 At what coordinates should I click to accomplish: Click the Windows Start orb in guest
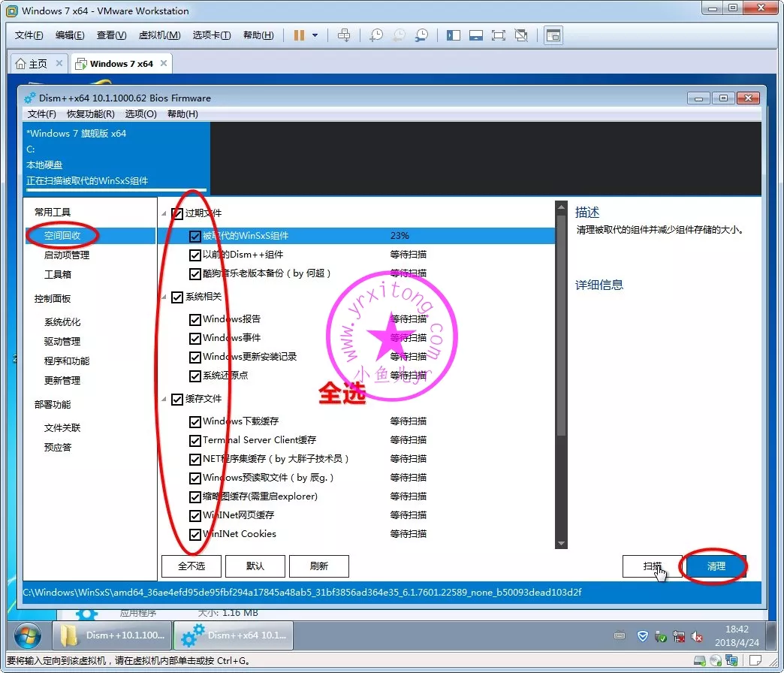(x=28, y=635)
